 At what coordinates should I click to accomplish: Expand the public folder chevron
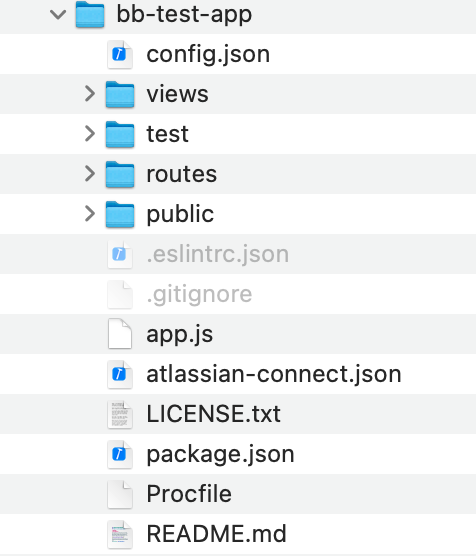[89, 214]
